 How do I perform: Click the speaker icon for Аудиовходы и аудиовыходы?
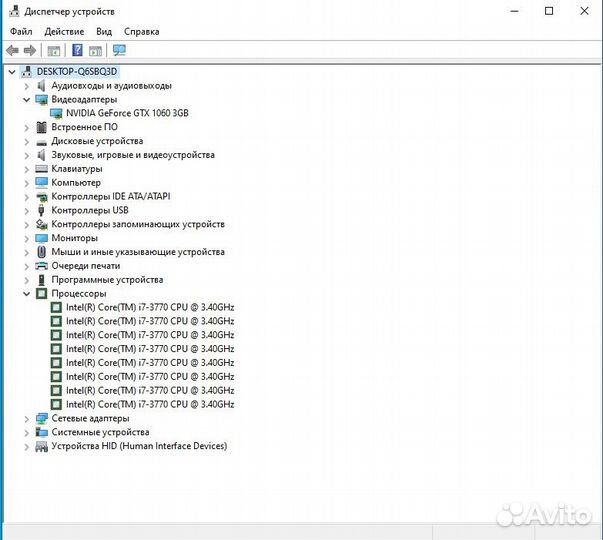[42, 85]
